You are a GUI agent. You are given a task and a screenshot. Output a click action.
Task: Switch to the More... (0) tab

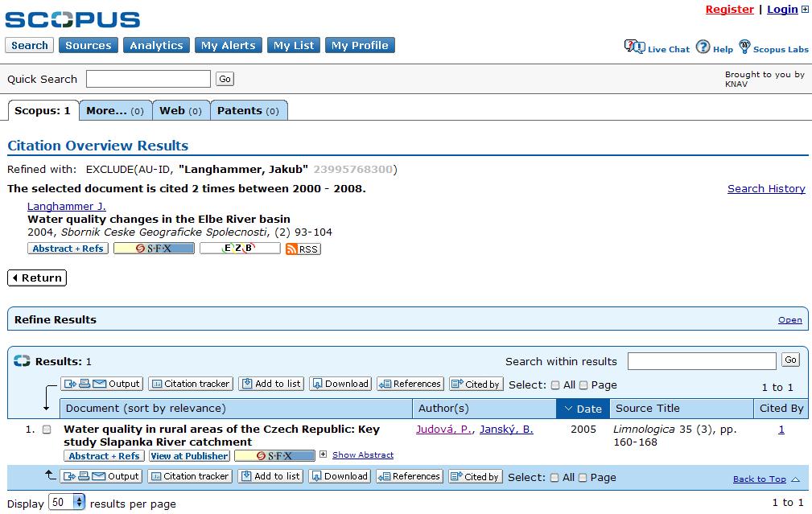coord(115,111)
